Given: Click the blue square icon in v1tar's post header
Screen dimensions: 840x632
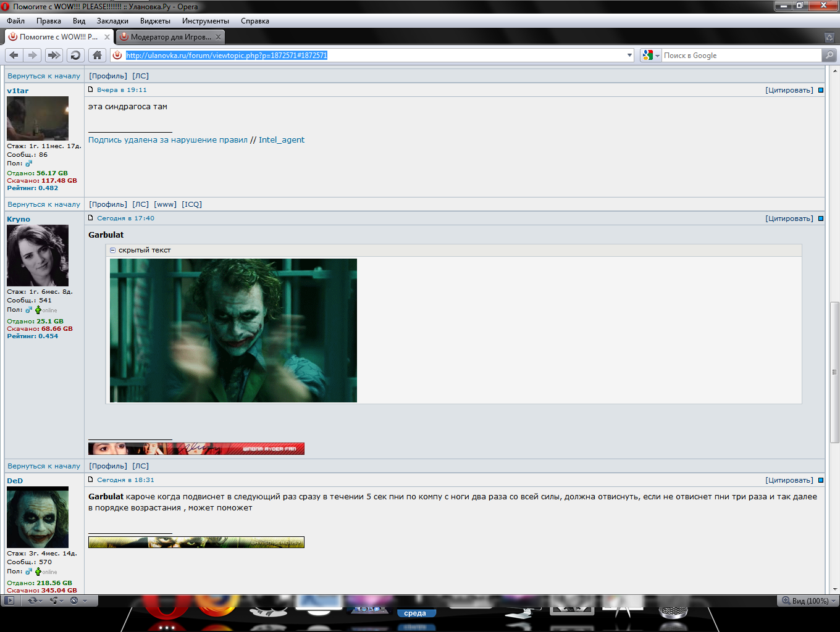Looking at the screenshot, I should click(821, 90).
